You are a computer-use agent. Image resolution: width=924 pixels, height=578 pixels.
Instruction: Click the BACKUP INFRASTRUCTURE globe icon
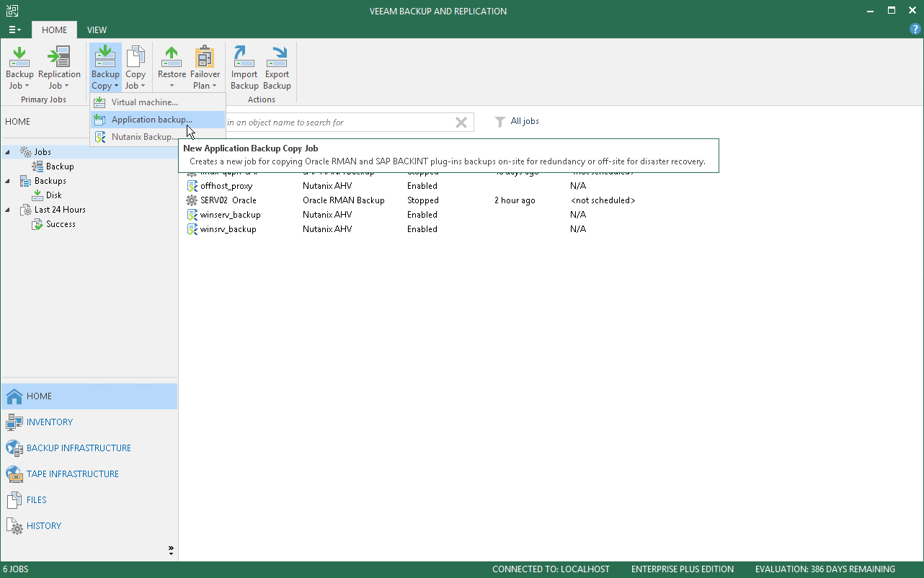coord(14,448)
